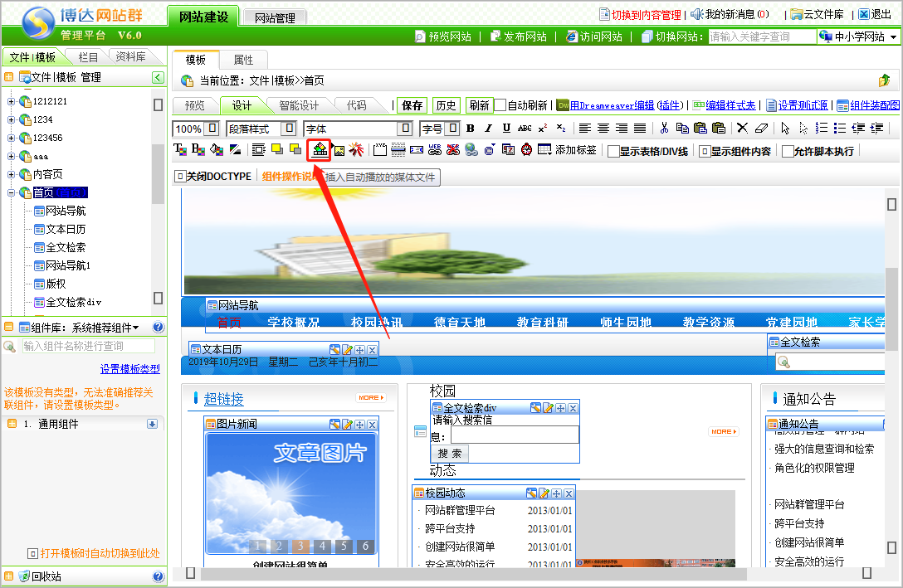Check the 允许脚本执行 option
The image size is (903, 588).
[x=788, y=151]
